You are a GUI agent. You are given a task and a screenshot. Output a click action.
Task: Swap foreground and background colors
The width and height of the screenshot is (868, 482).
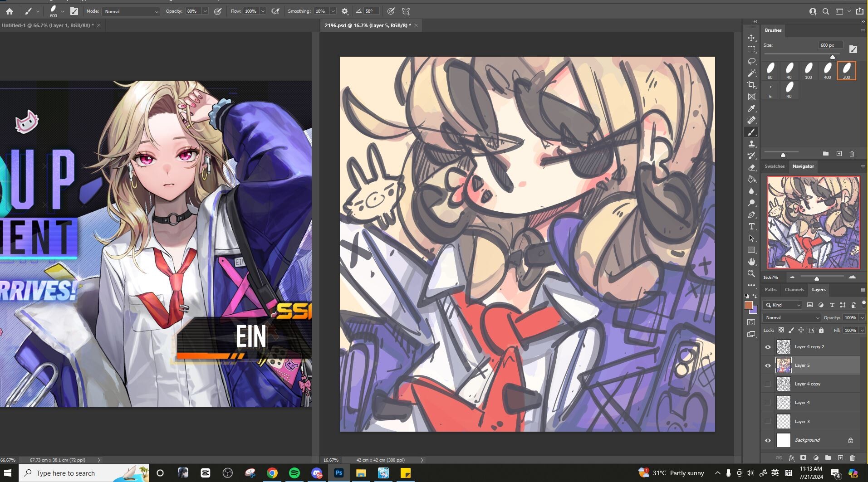click(755, 296)
